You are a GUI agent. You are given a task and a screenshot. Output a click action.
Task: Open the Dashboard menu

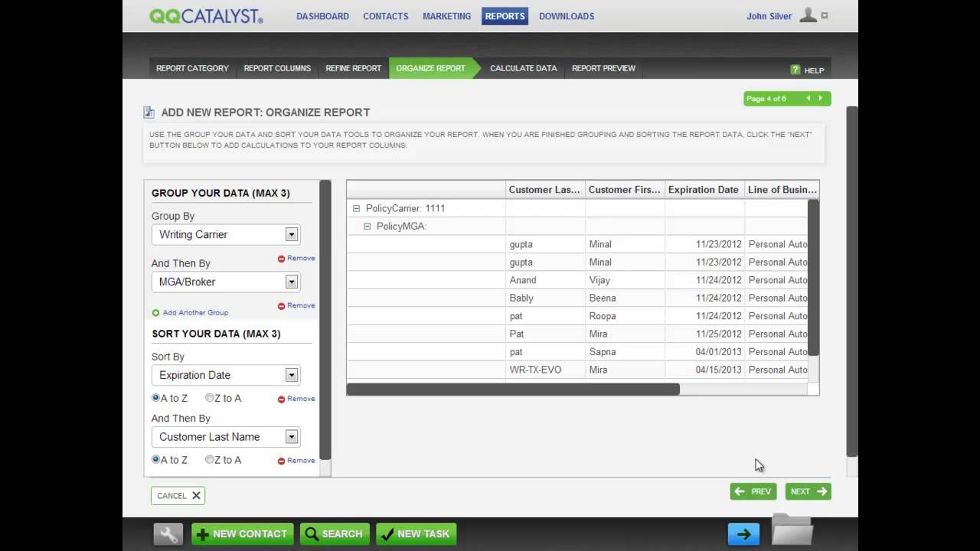(x=322, y=16)
